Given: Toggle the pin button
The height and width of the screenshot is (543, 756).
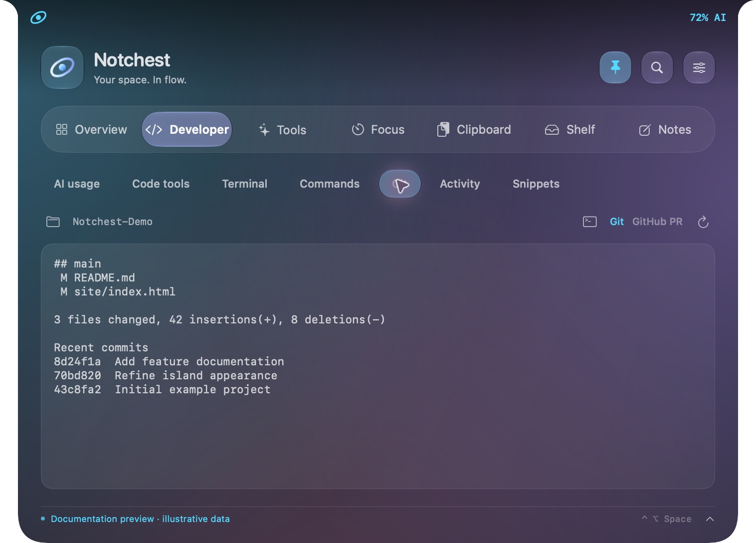Looking at the screenshot, I should point(615,67).
